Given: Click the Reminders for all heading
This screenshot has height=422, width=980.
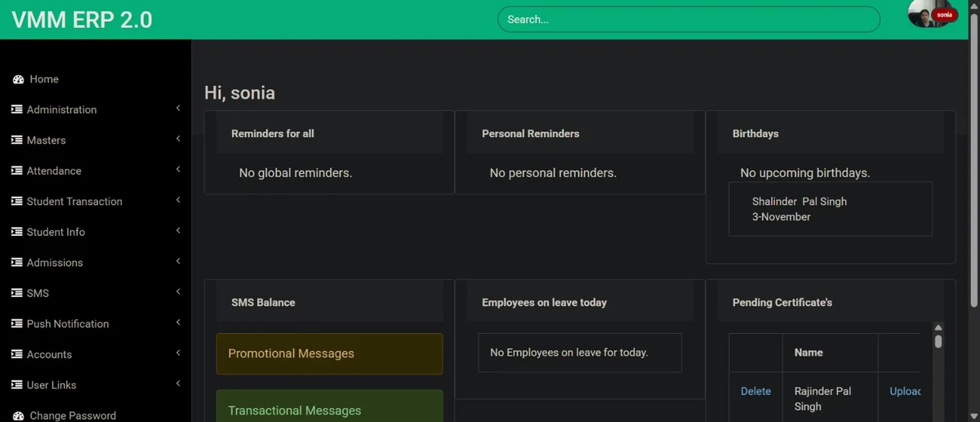Looking at the screenshot, I should pos(273,134).
